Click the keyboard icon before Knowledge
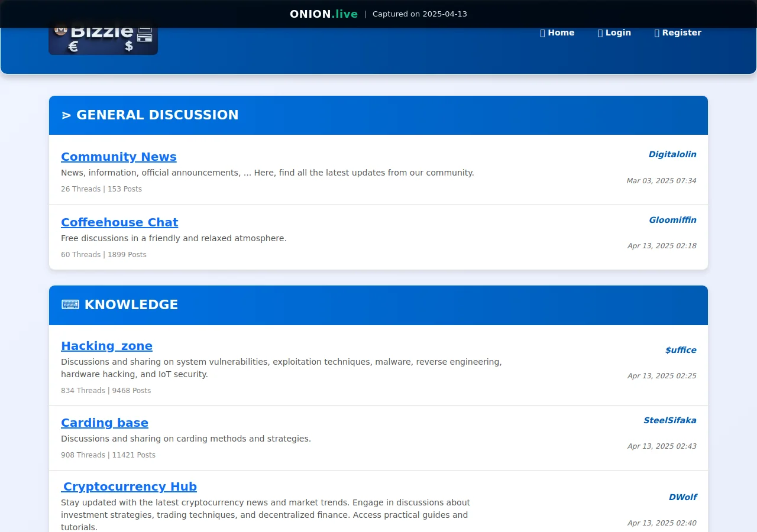Image resolution: width=757 pixels, height=532 pixels. [70, 305]
